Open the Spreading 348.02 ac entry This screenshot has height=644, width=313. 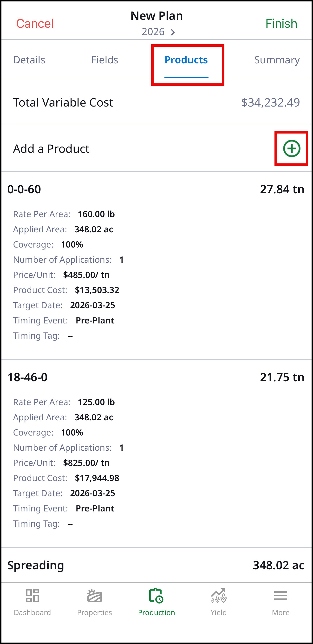pyautogui.click(x=156, y=565)
